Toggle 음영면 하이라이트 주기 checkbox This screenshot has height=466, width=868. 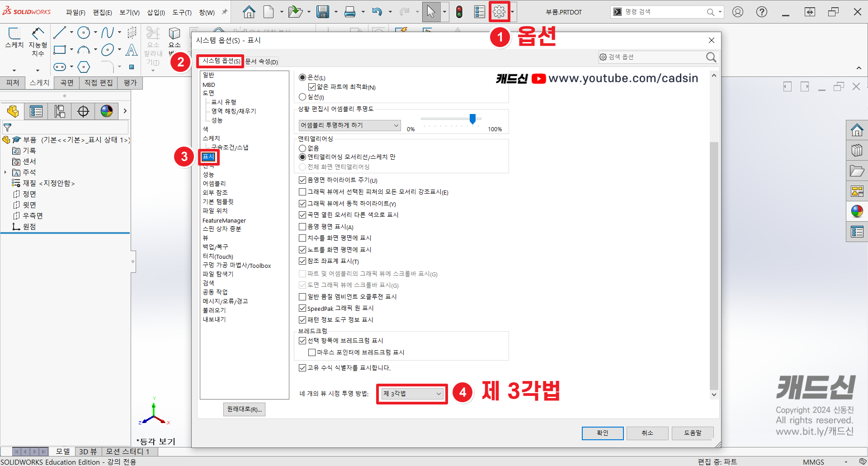point(302,180)
